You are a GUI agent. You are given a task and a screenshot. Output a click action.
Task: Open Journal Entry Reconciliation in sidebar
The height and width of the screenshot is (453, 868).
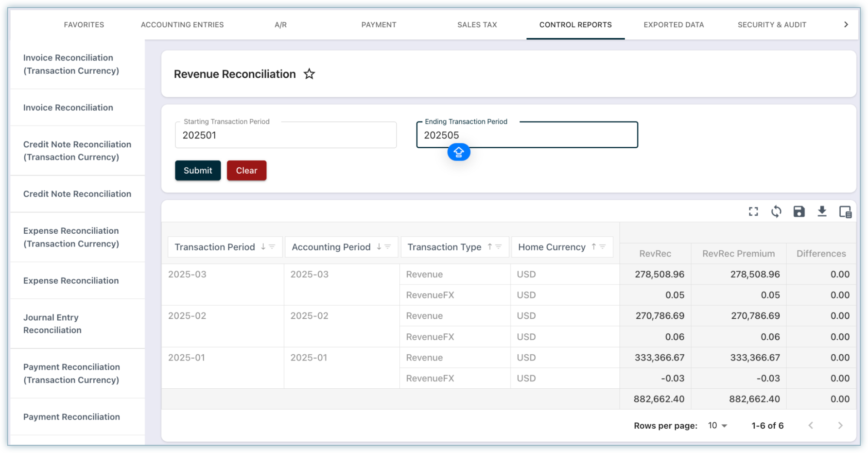(x=52, y=324)
